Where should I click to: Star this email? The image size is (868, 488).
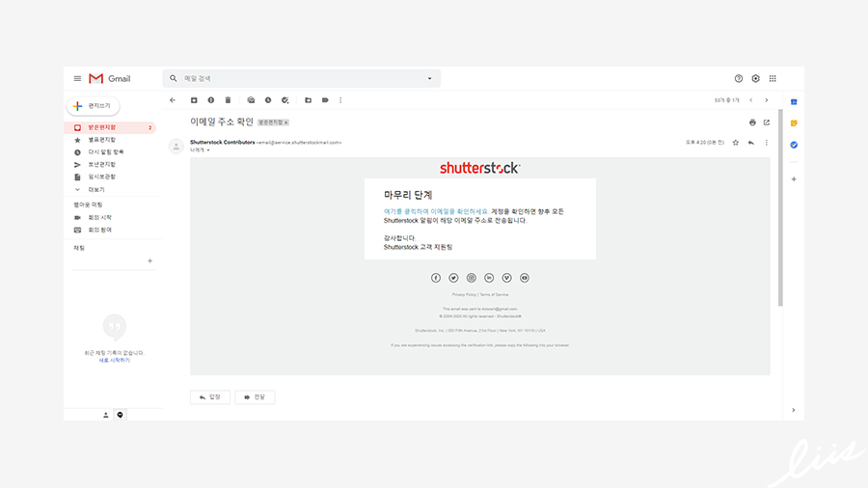point(736,143)
